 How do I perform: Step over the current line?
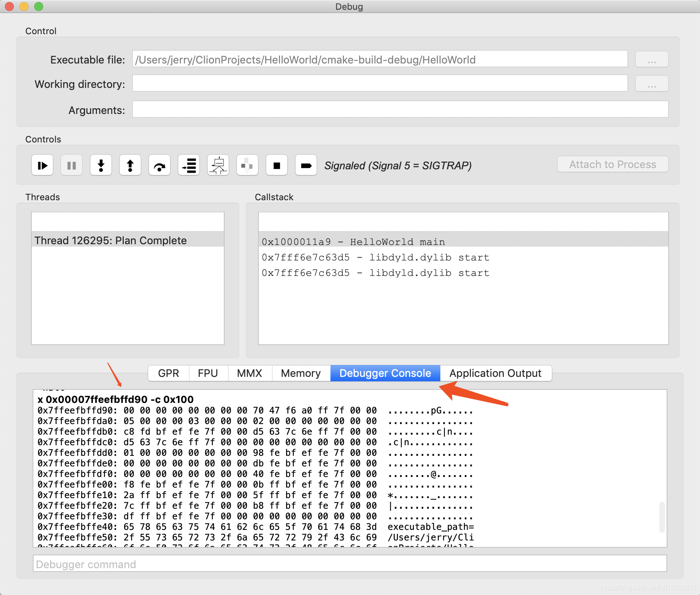[x=160, y=165]
